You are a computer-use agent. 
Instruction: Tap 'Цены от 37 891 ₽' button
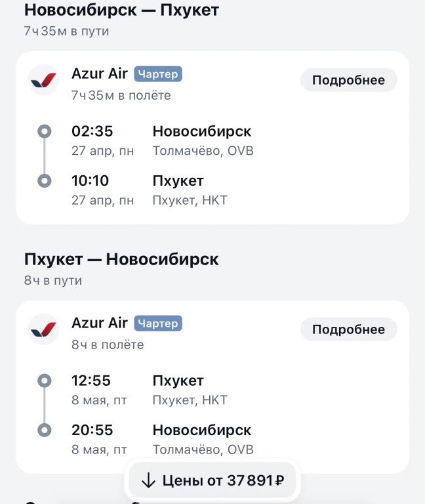click(x=213, y=481)
